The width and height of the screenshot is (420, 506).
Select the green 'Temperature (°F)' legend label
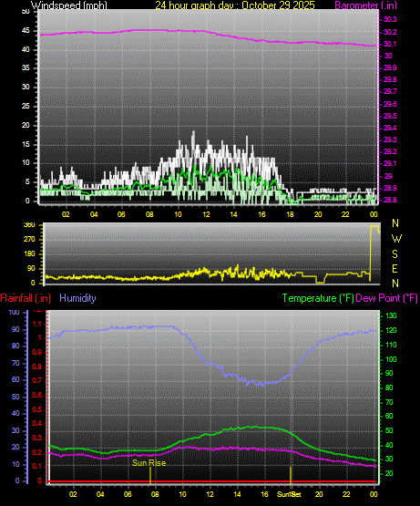pyautogui.click(x=318, y=298)
